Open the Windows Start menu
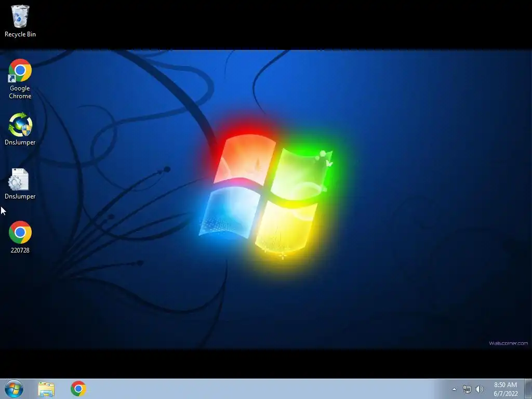The height and width of the screenshot is (399, 532). pyautogui.click(x=14, y=389)
